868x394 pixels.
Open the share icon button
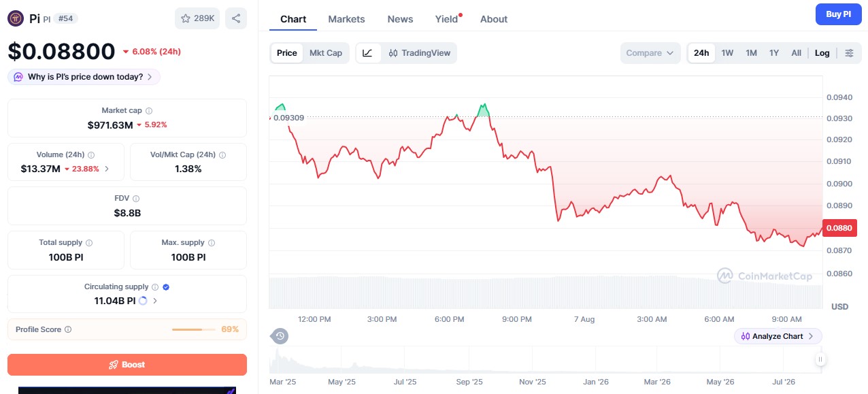pos(236,18)
